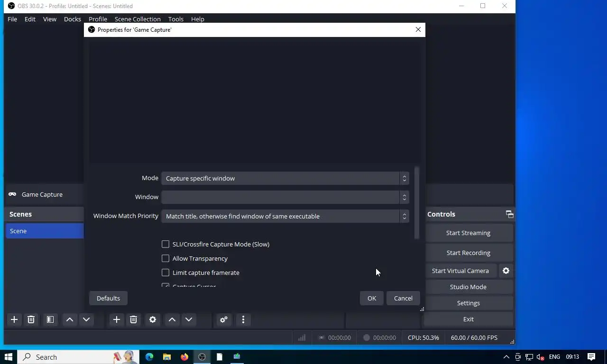
Task: Click the recording status circle in status bar
Action: point(367,337)
